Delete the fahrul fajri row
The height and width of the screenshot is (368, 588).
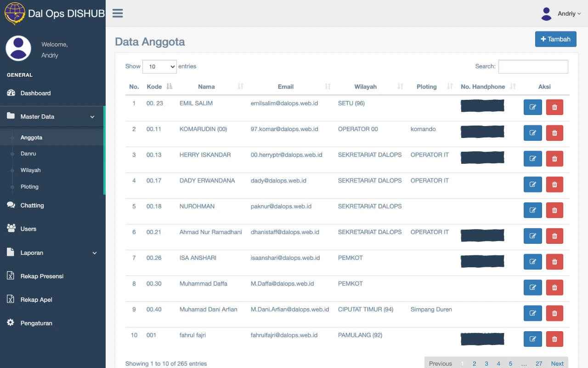(x=554, y=339)
